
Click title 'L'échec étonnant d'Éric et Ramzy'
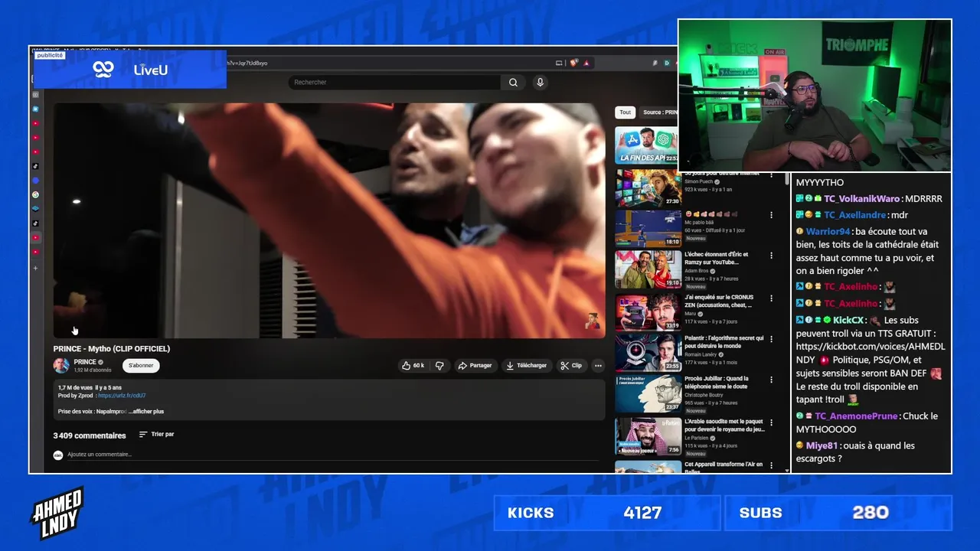[x=717, y=258]
